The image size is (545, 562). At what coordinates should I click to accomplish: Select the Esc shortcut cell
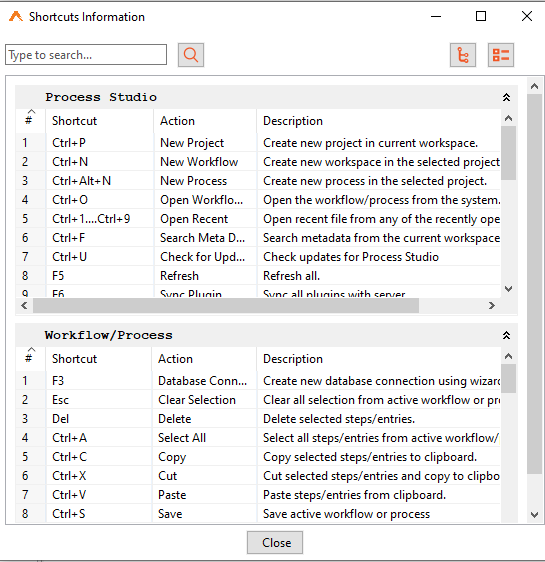99,400
